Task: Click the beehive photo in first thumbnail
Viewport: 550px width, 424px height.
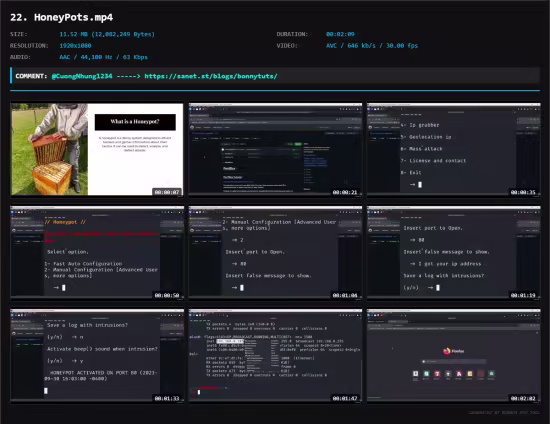Action: tap(49, 149)
